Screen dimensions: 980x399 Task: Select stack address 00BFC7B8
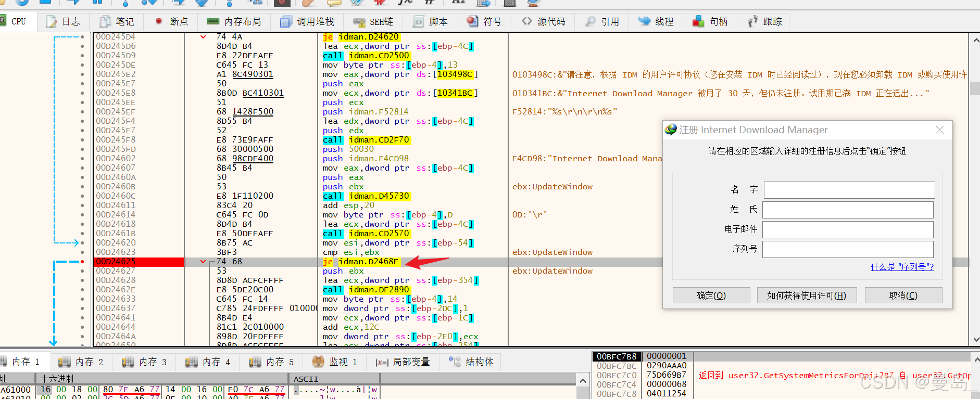pos(617,356)
